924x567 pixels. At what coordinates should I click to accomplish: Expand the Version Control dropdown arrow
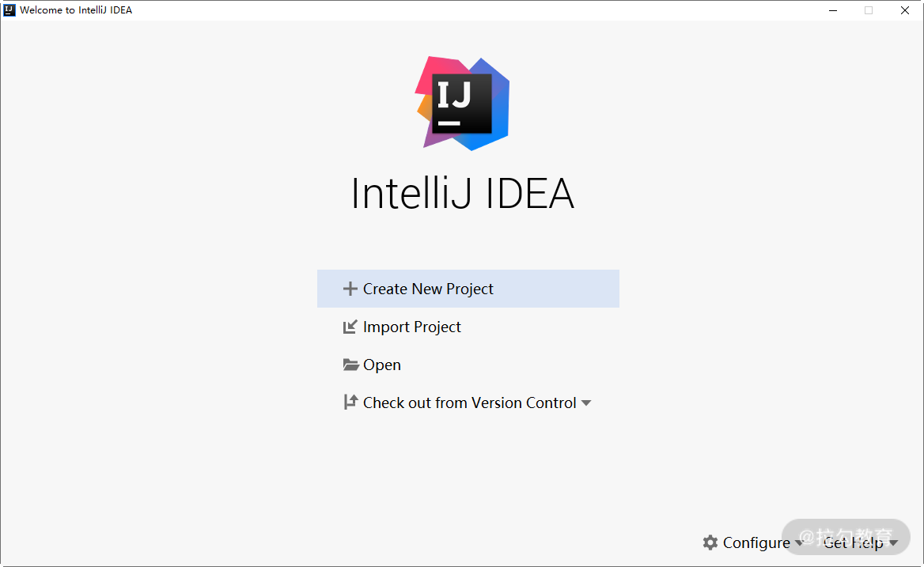pyautogui.click(x=585, y=403)
